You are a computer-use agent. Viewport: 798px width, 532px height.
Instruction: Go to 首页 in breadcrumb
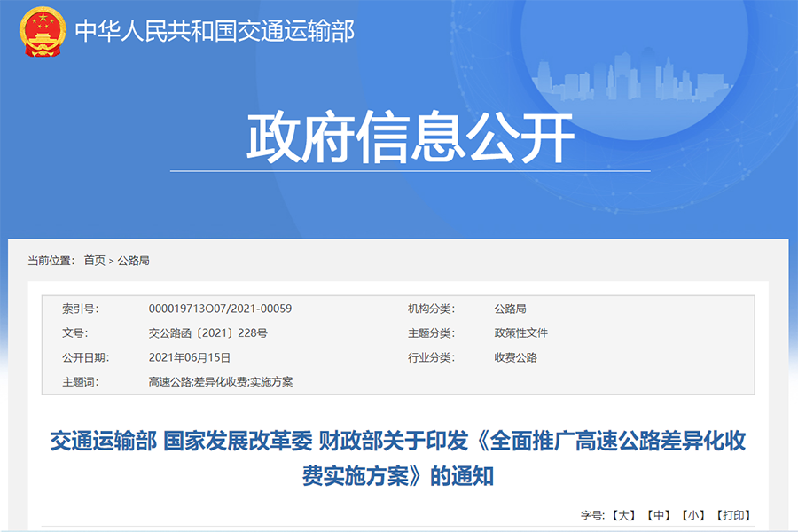(94, 261)
